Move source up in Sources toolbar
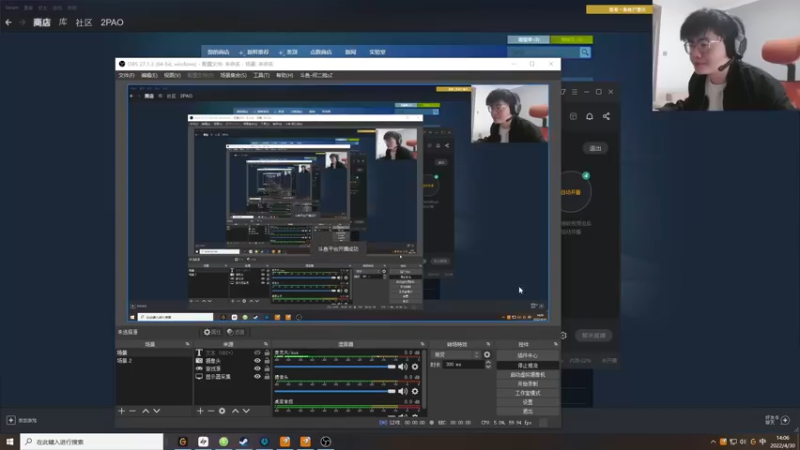 (x=235, y=411)
